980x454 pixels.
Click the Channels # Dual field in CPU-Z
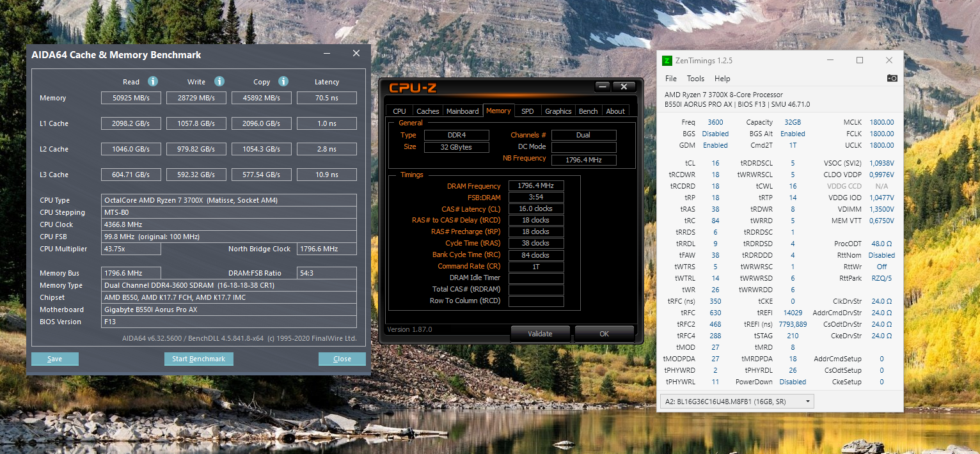point(583,135)
